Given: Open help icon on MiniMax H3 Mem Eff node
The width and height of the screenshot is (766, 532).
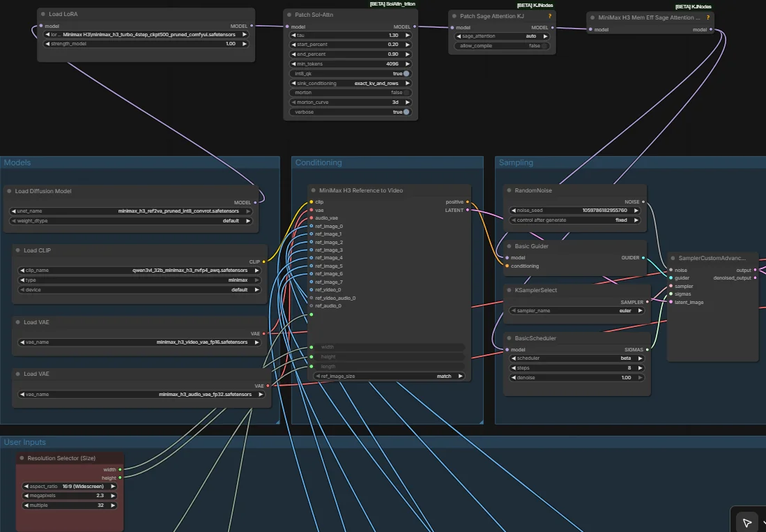Looking at the screenshot, I should click(708, 17).
